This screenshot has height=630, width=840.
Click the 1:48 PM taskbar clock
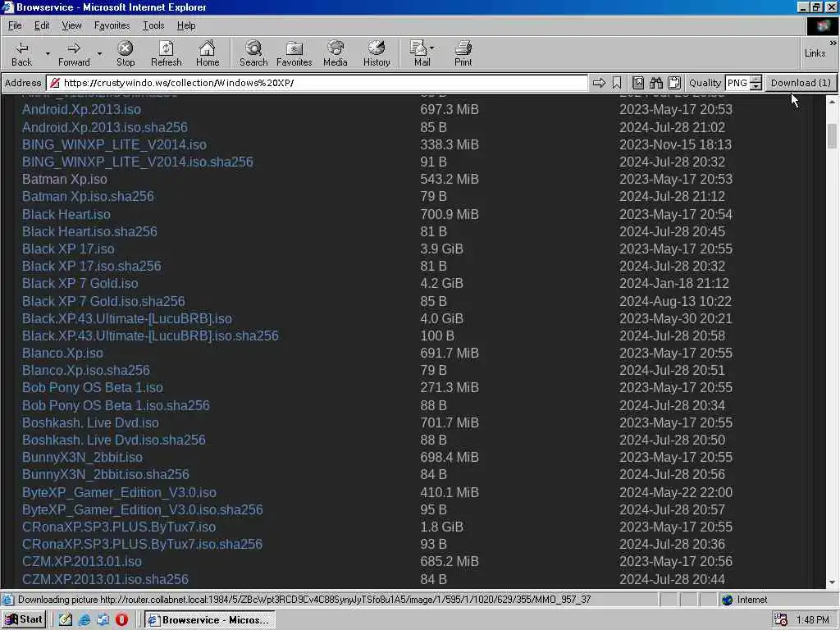tap(812, 620)
